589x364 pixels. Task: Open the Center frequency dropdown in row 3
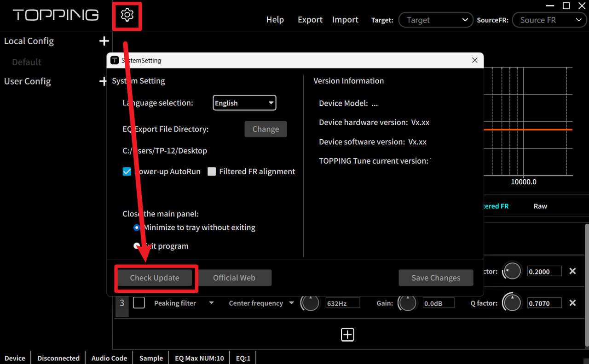261,303
